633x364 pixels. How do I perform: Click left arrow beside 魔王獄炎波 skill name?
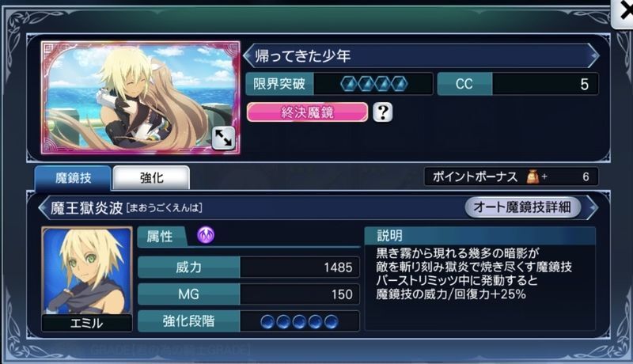[x=43, y=208]
